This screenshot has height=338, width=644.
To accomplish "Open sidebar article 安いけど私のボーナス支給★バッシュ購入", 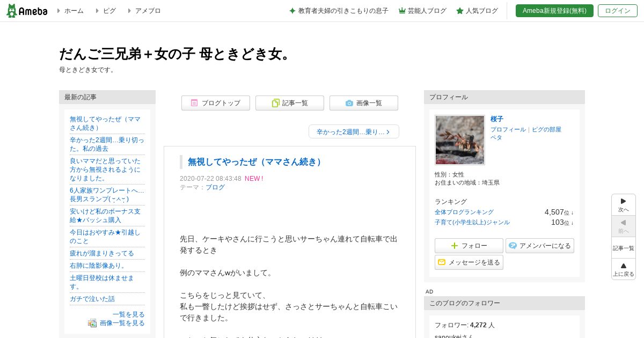I will [x=105, y=216].
